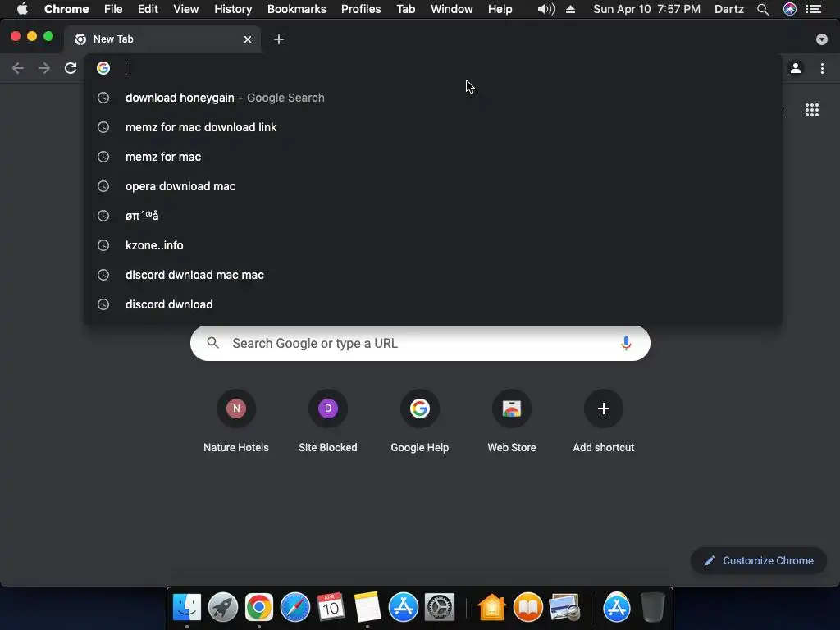Open App Store beside Notes in the Dock
This screenshot has width=840, height=630.
404,608
